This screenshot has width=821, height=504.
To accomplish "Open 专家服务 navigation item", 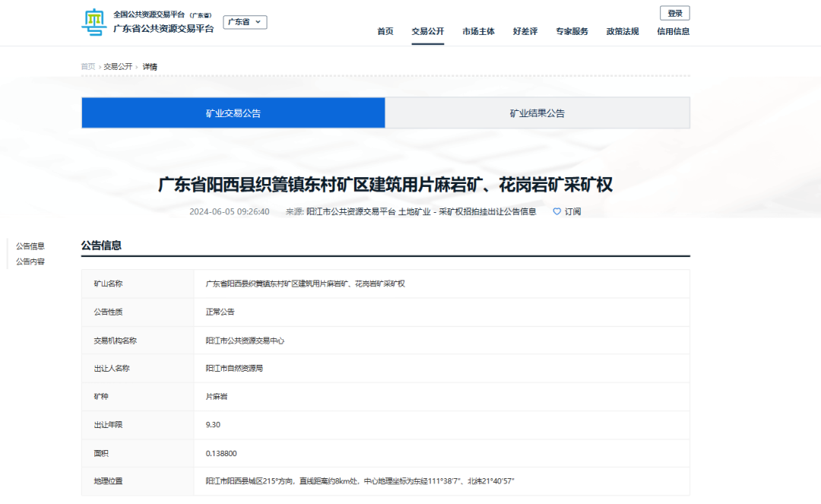I will [x=572, y=31].
